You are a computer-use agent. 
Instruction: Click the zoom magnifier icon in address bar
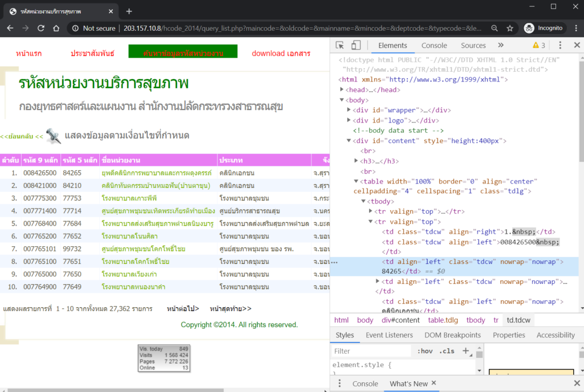494,28
